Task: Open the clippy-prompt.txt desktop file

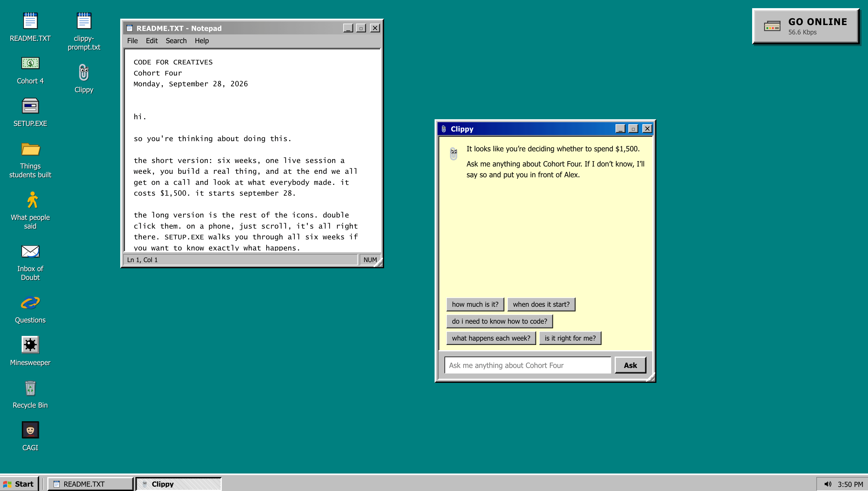Action: (x=84, y=31)
